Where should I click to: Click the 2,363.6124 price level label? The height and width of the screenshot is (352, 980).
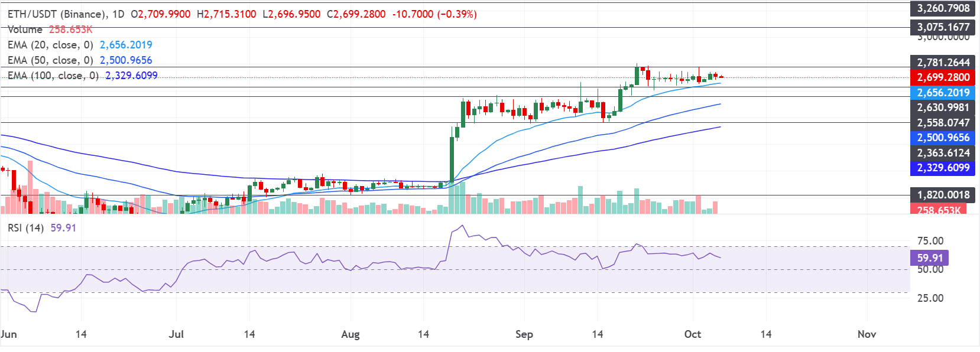pos(943,153)
